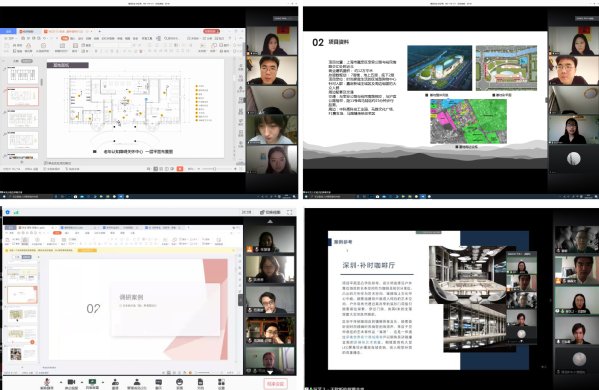Unmute the microphone in the bottom-left meeting toolbar
The height and width of the screenshot is (390, 599).
pyautogui.click(x=47, y=382)
